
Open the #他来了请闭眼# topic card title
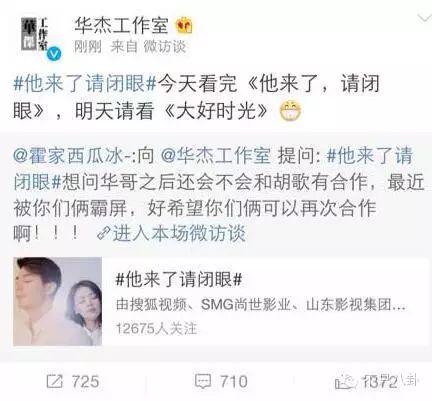179,279
